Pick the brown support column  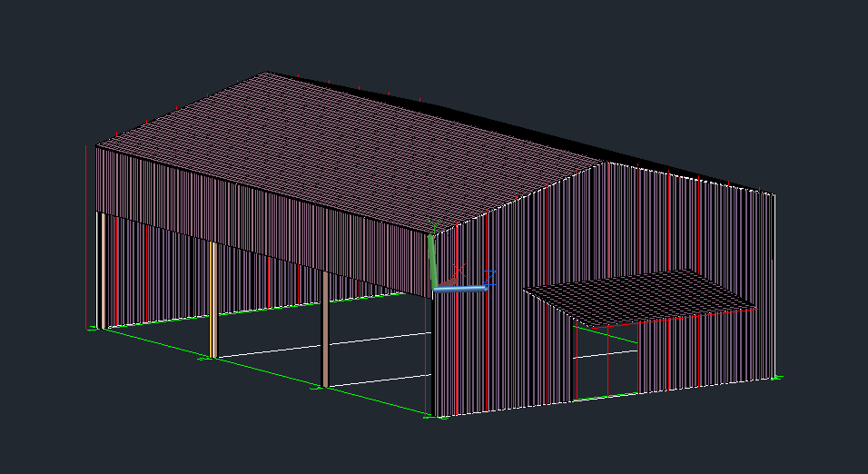tap(325, 329)
